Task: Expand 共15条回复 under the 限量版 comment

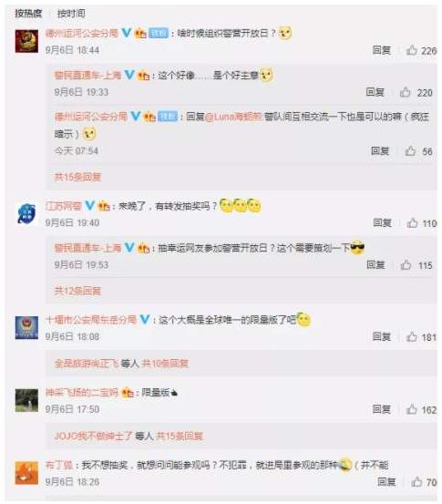Action: click(x=180, y=437)
